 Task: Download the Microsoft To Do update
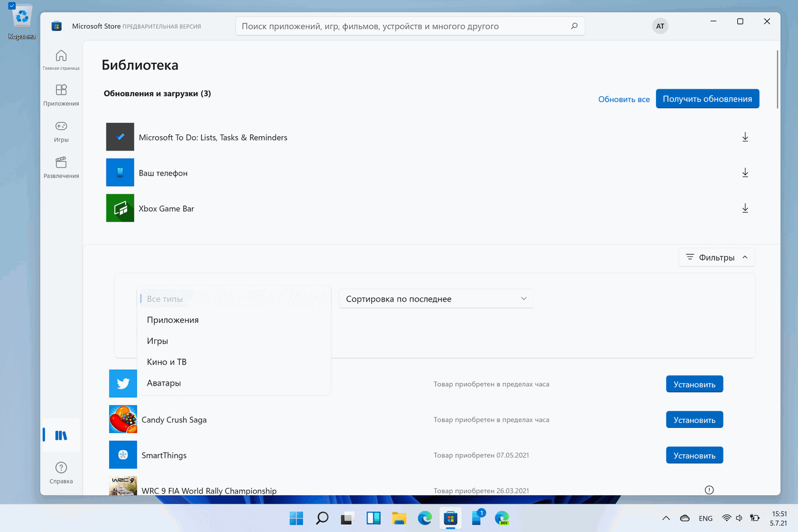[745, 137]
